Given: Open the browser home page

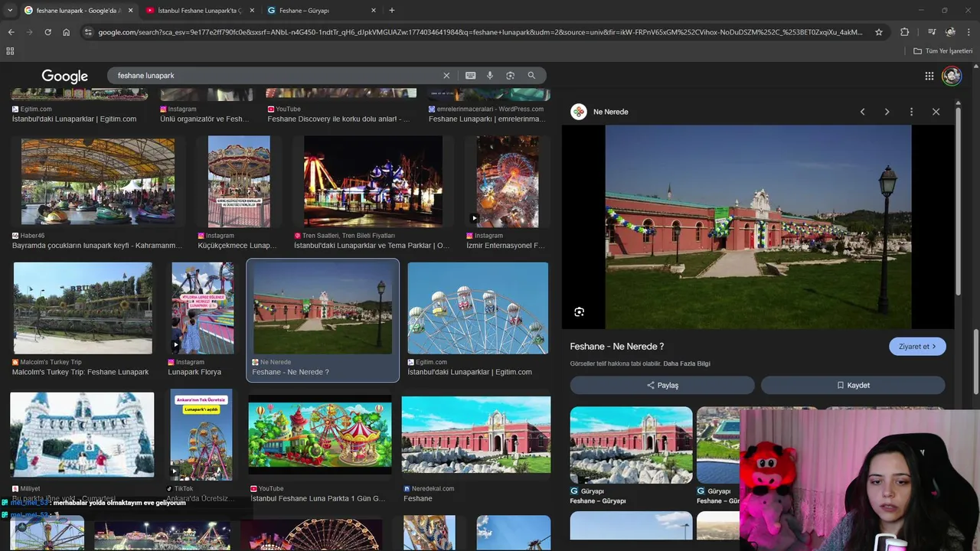Looking at the screenshot, I should (x=66, y=32).
